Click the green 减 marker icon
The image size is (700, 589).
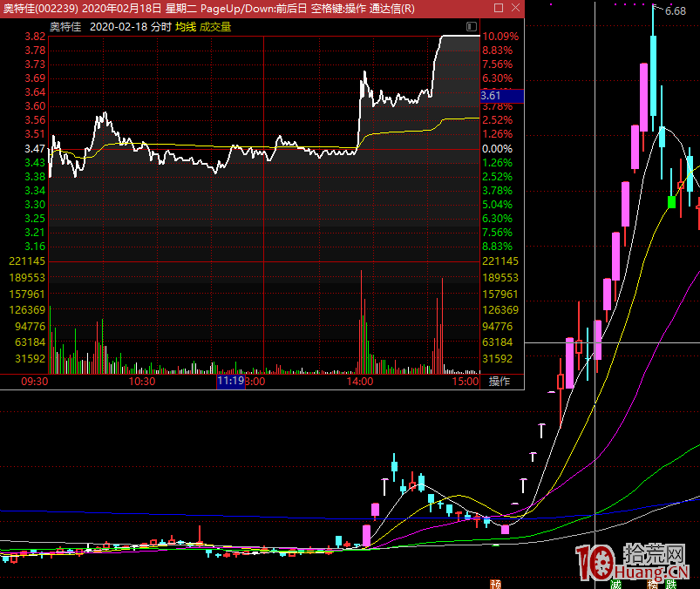click(x=616, y=584)
